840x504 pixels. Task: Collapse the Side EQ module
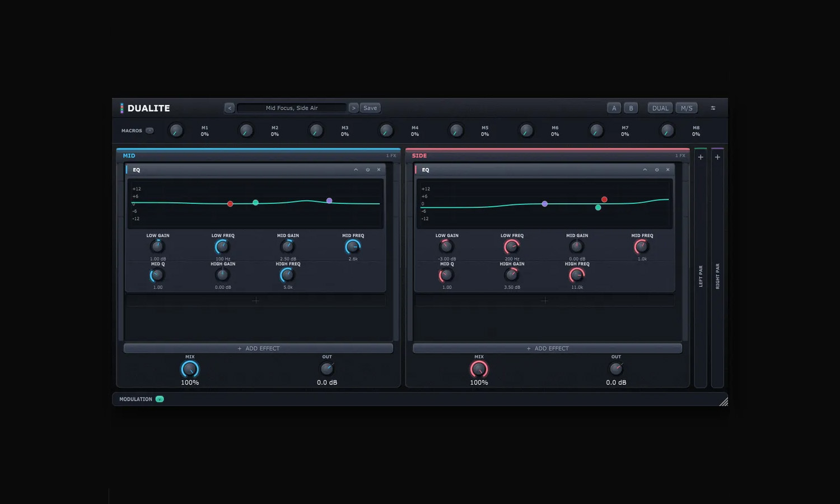point(645,170)
